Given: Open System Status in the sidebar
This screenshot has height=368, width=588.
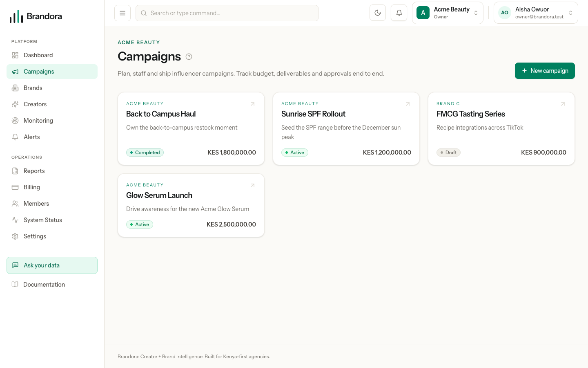Looking at the screenshot, I should coord(52,220).
